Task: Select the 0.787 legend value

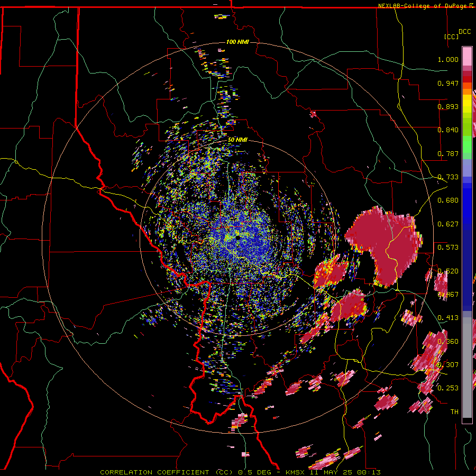Action: coord(448,153)
